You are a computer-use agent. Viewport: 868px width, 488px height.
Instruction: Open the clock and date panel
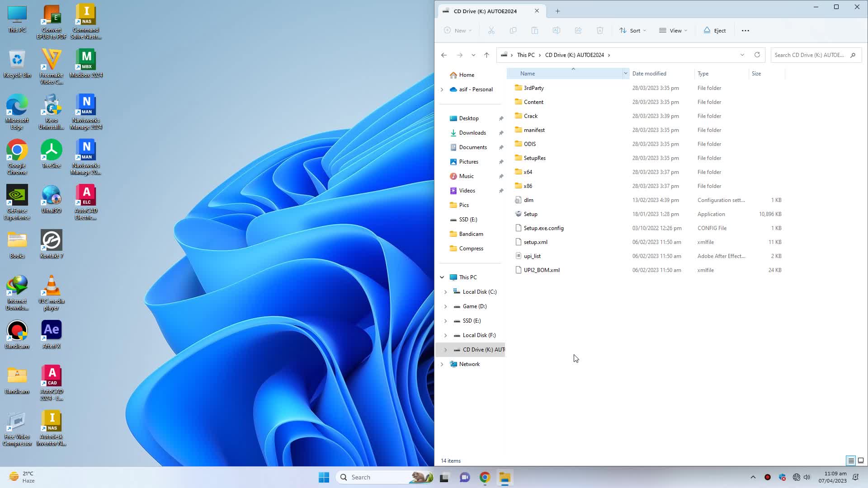(x=832, y=477)
